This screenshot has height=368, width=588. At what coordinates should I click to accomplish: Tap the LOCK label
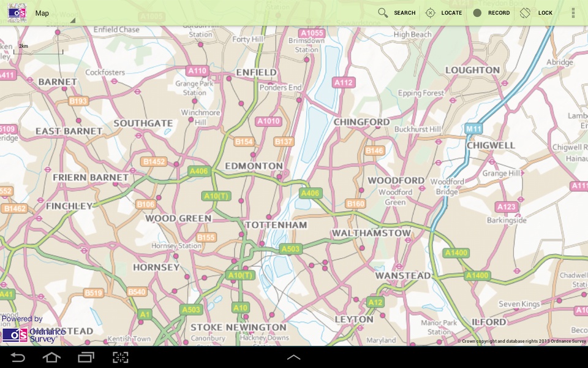pos(545,13)
